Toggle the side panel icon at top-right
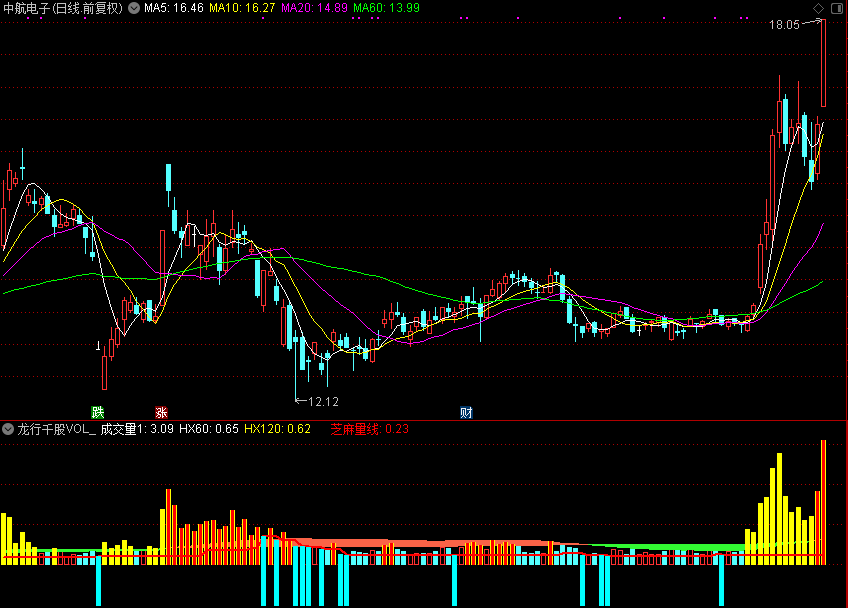The width and height of the screenshot is (848, 608). (x=836, y=8)
